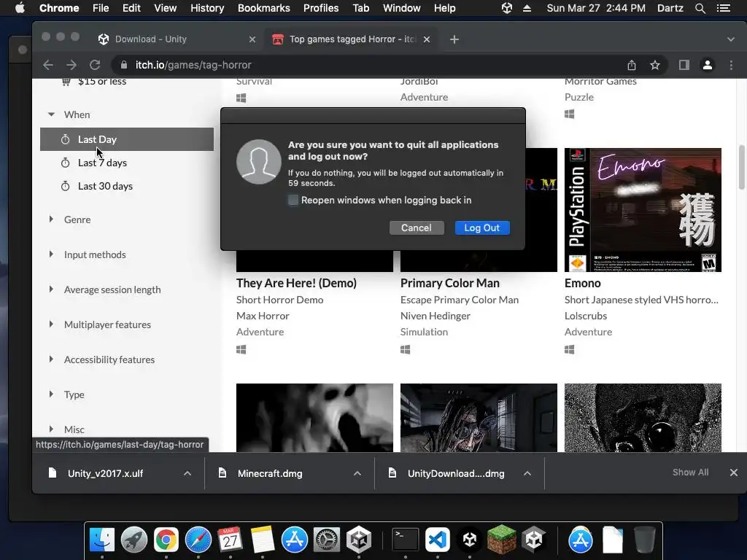Screen dimensions: 747x560
Task: Open the Trash in the dock
Action: (x=645, y=540)
